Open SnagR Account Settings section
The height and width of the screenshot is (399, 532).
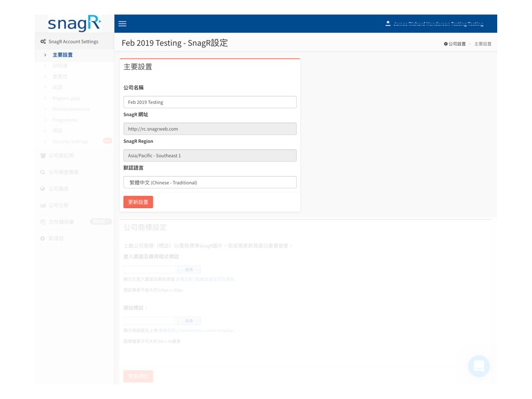point(74,42)
